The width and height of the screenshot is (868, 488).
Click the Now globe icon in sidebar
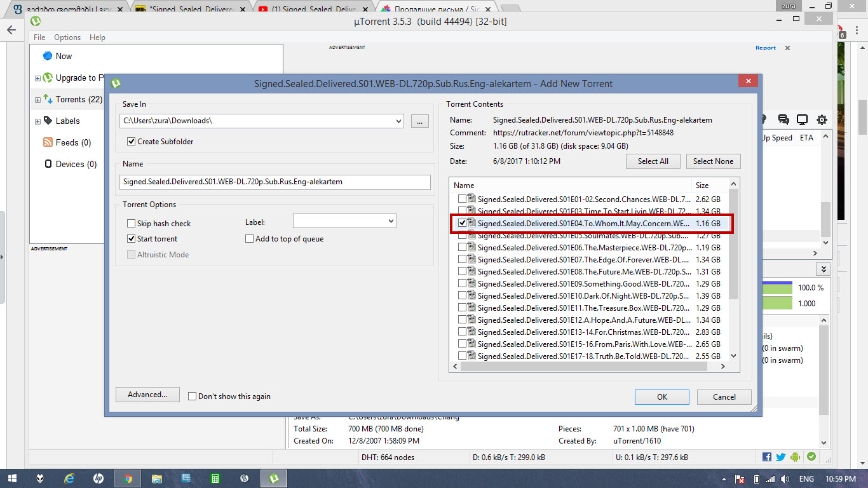48,56
